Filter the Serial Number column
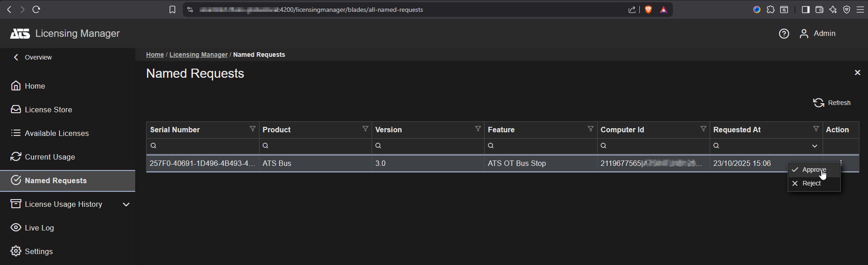 tap(253, 129)
